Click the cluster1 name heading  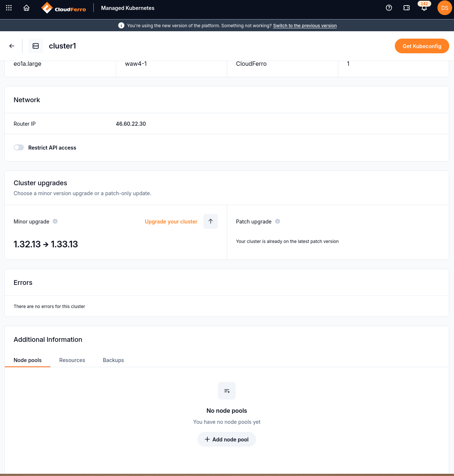[x=62, y=46]
